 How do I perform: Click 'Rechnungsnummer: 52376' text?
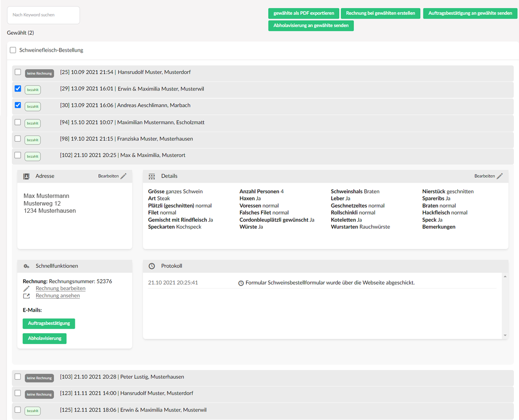[81, 281]
